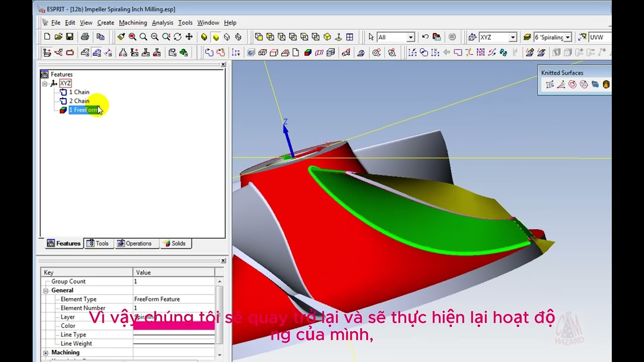Viewport: 644px width, 362px height.
Task: Open the XYZ work plane dropdown
Action: (513, 37)
